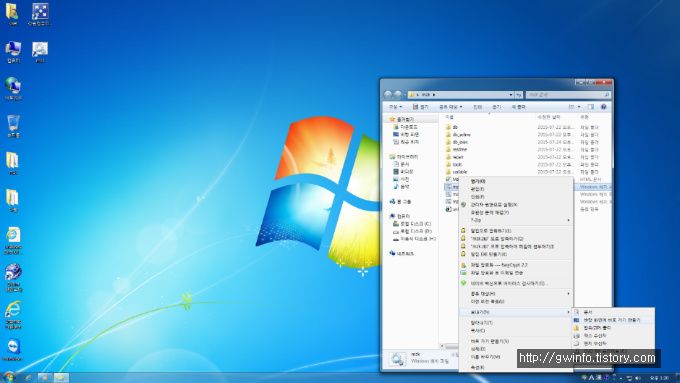The height and width of the screenshot is (383, 680).
Task: Click the 열기 (Open) toolbar button
Action: 420,107
